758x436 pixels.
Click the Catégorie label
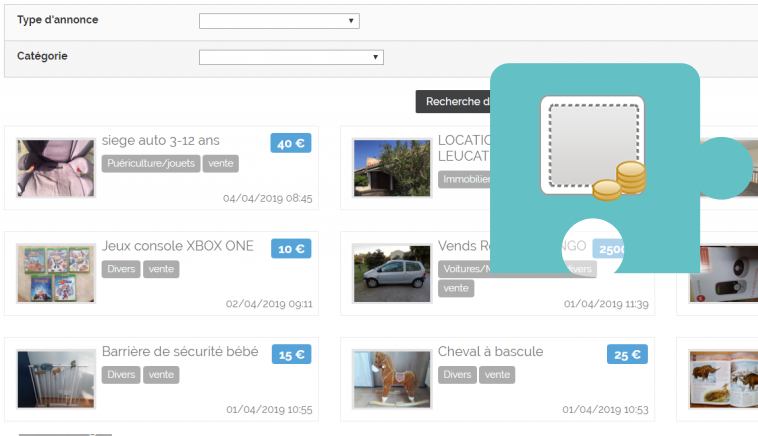(x=42, y=56)
